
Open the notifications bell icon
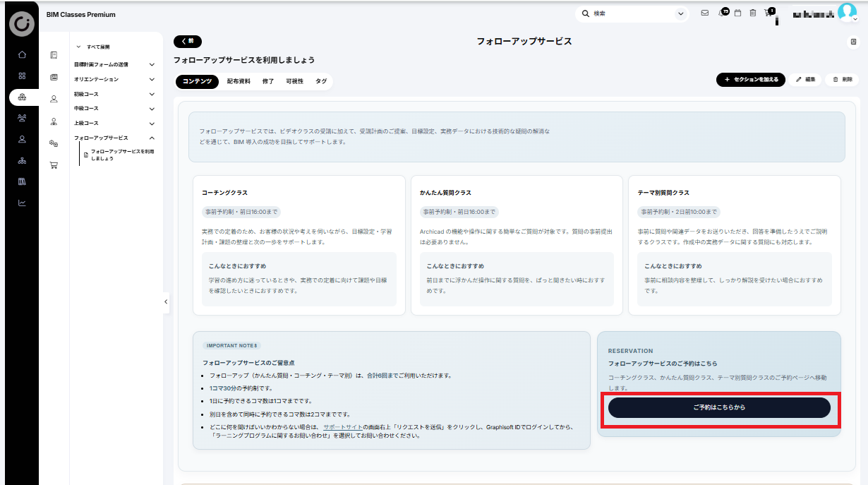click(721, 13)
